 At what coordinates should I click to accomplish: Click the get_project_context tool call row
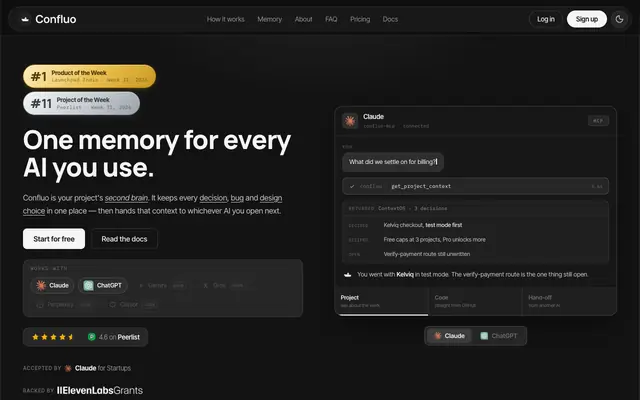click(476, 186)
